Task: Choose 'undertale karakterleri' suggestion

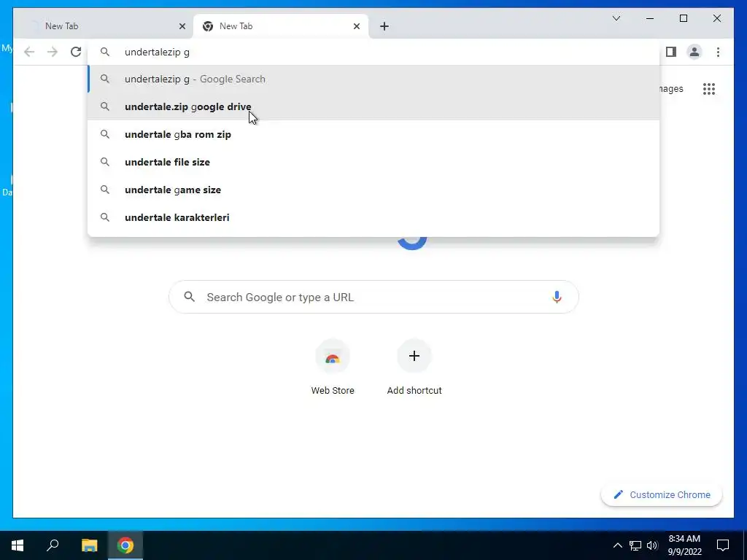Action: 374,217
